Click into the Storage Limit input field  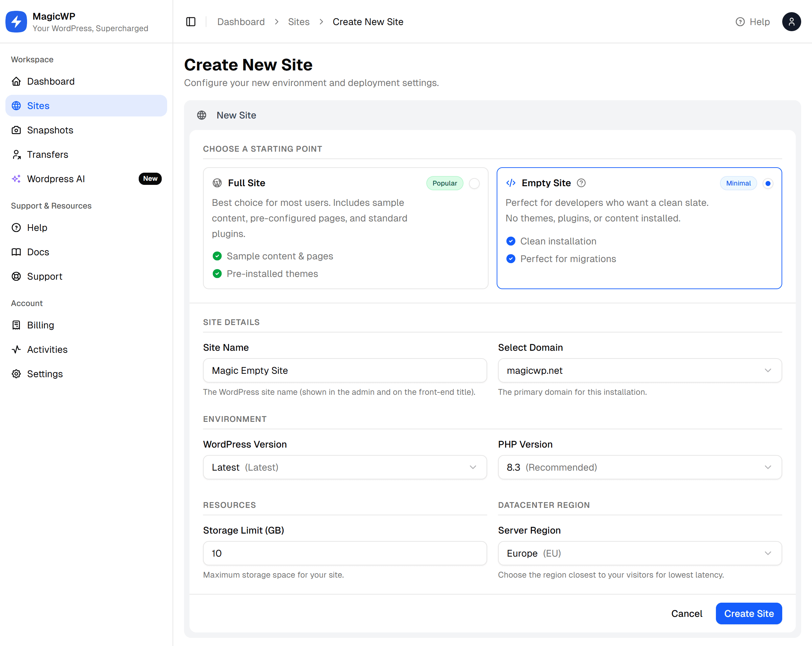click(345, 553)
